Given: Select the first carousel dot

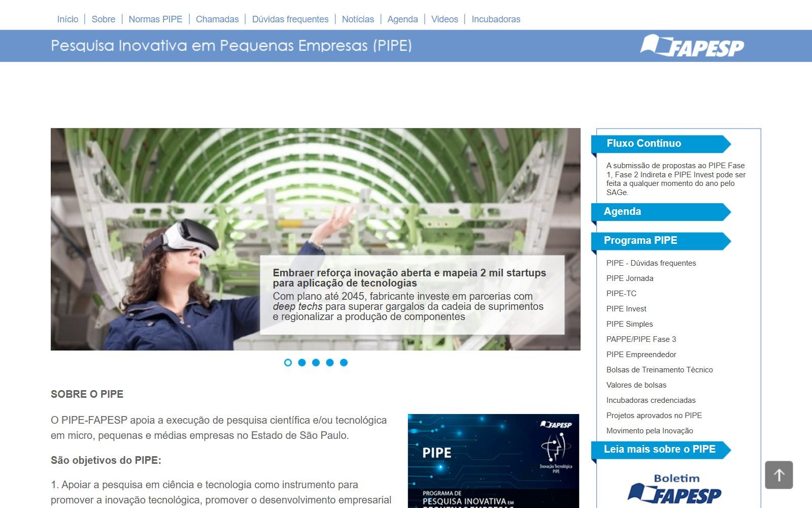Looking at the screenshot, I should pos(288,362).
